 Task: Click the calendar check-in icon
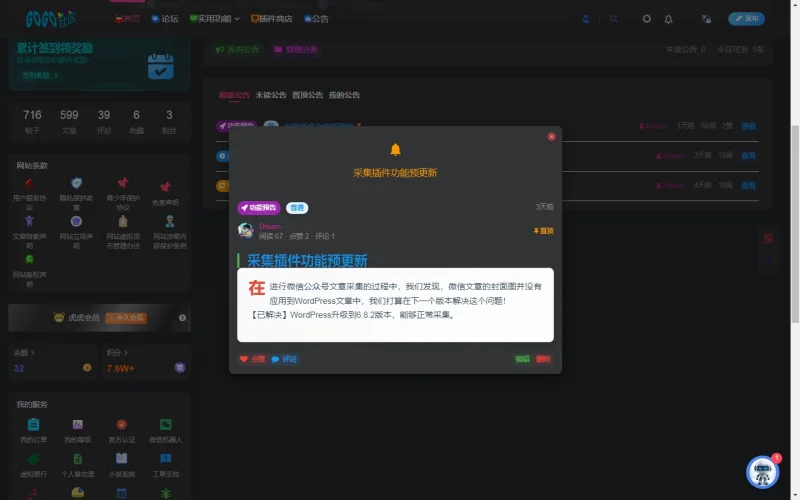160,65
